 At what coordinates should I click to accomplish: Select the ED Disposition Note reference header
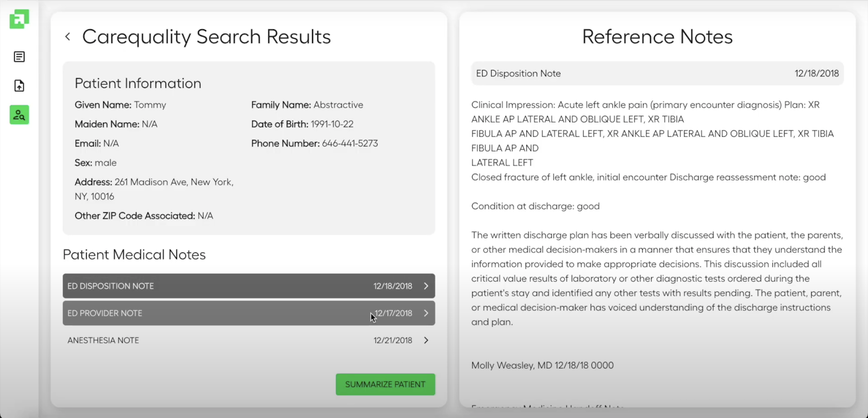[658, 73]
